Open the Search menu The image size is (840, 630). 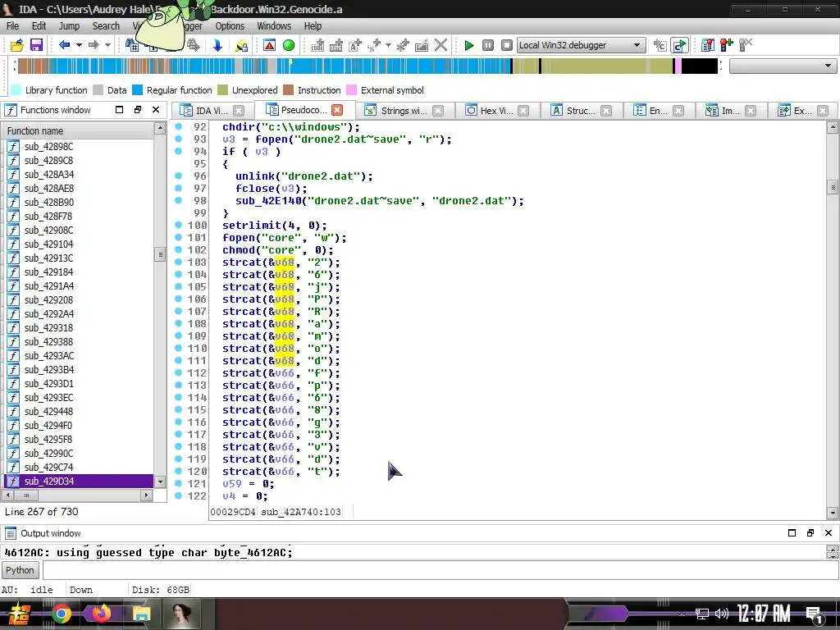pyautogui.click(x=106, y=25)
